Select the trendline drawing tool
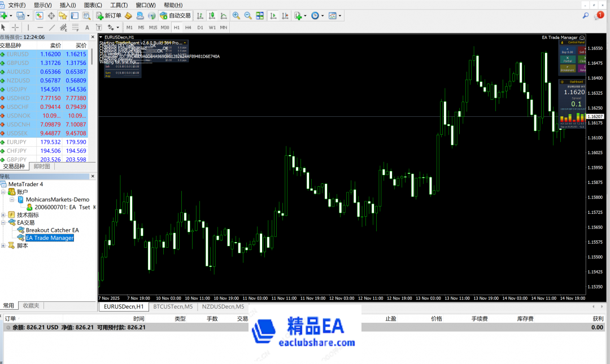 52,27
